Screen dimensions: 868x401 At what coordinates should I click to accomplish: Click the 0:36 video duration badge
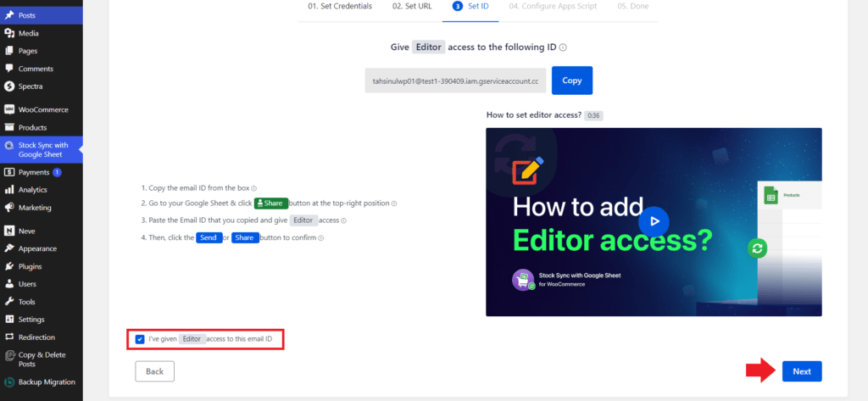[x=593, y=116]
